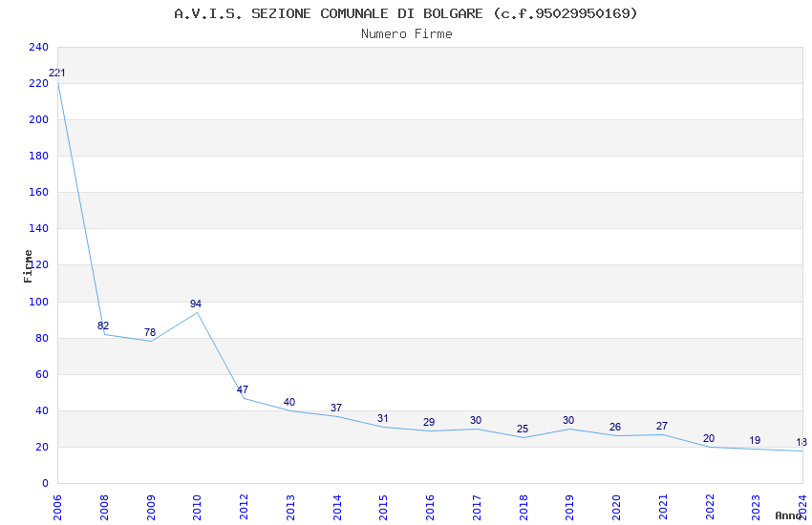Click the data label 30 above 2017
The height and width of the screenshot is (525, 812).
point(476,421)
